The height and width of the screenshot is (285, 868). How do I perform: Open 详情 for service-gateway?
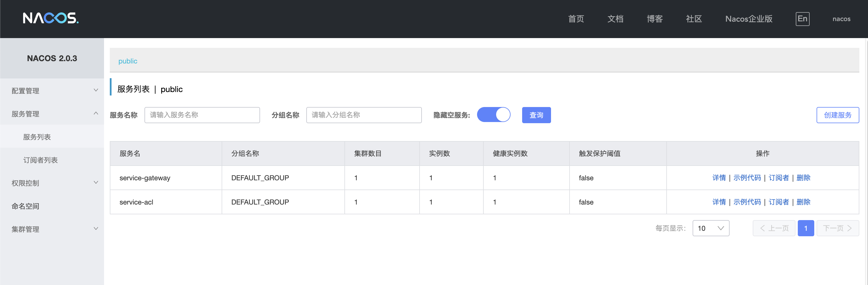tap(719, 178)
